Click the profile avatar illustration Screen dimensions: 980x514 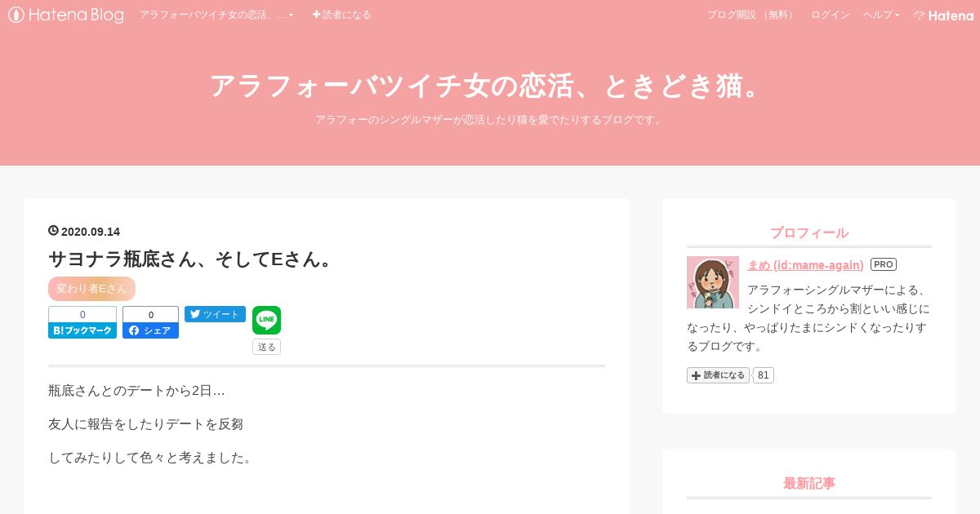(x=713, y=282)
